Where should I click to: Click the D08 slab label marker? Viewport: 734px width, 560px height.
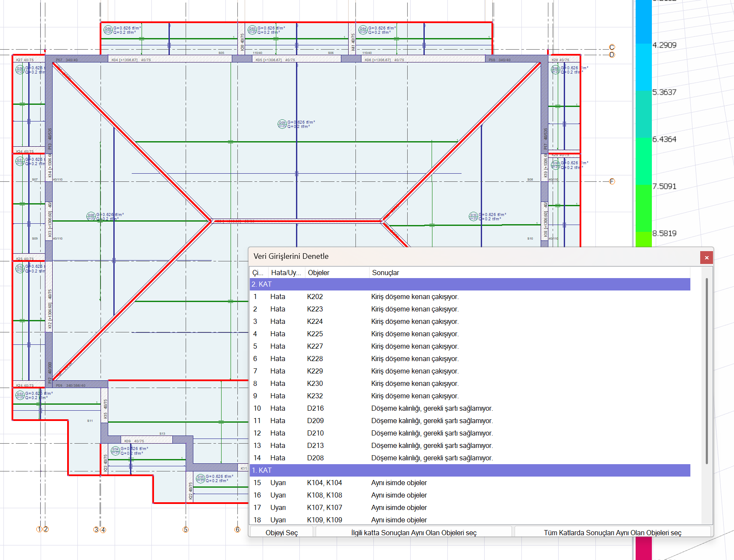pos(91,216)
